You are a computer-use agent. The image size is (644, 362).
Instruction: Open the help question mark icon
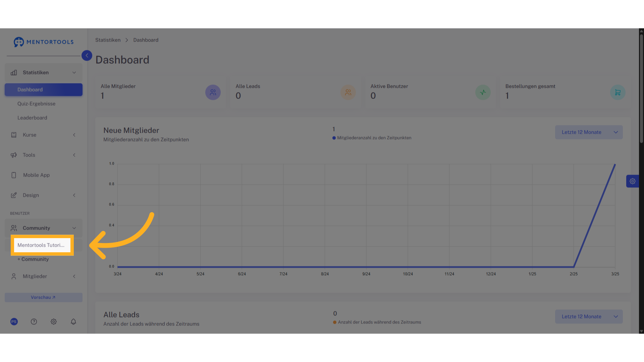(34, 322)
